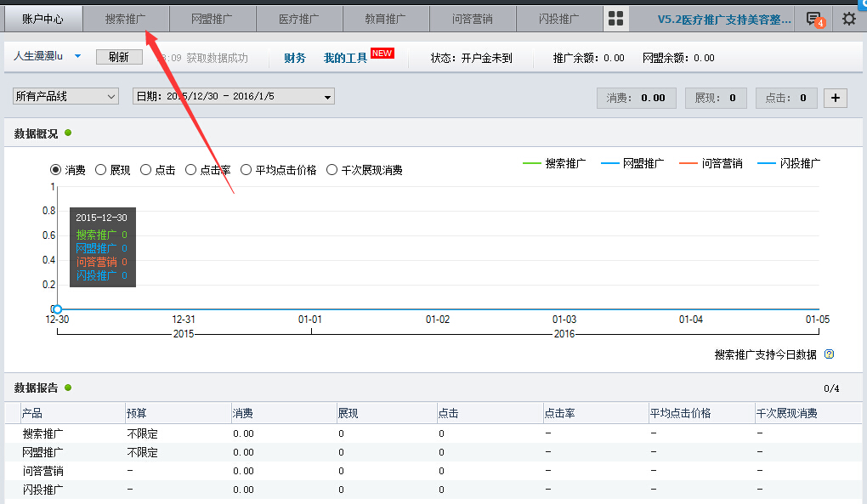Viewport: 867px width, 504px height.
Task: Click the green status dot beside 数据报告
Action: [68, 388]
